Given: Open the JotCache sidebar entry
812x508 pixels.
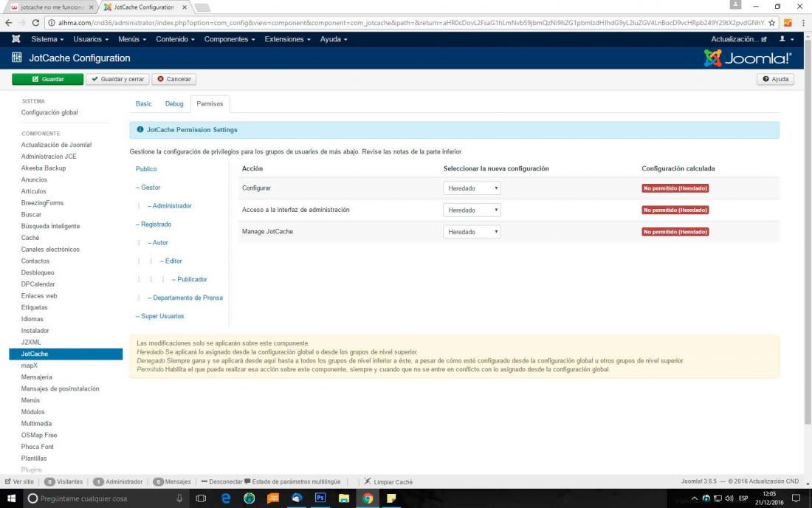Looking at the screenshot, I should (x=66, y=354).
